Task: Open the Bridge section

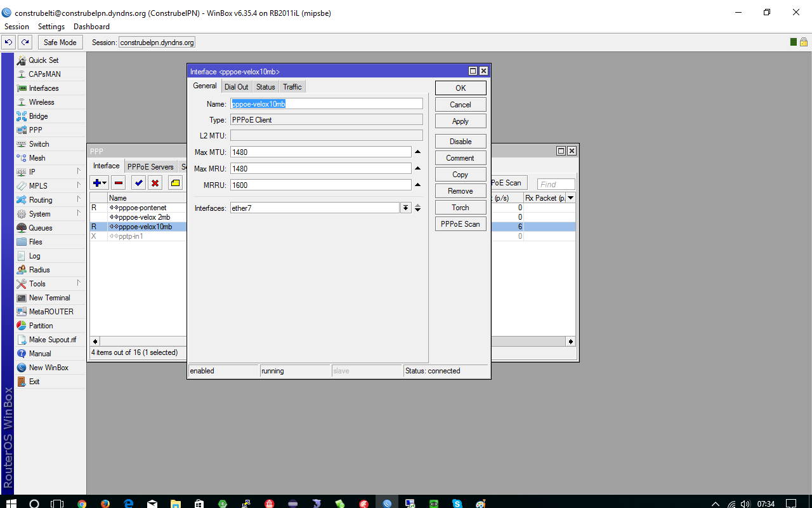Action: 38,116
